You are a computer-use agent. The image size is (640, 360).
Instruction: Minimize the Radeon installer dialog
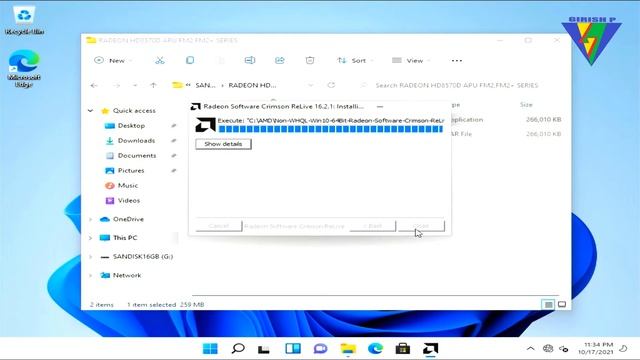(x=380, y=107)
